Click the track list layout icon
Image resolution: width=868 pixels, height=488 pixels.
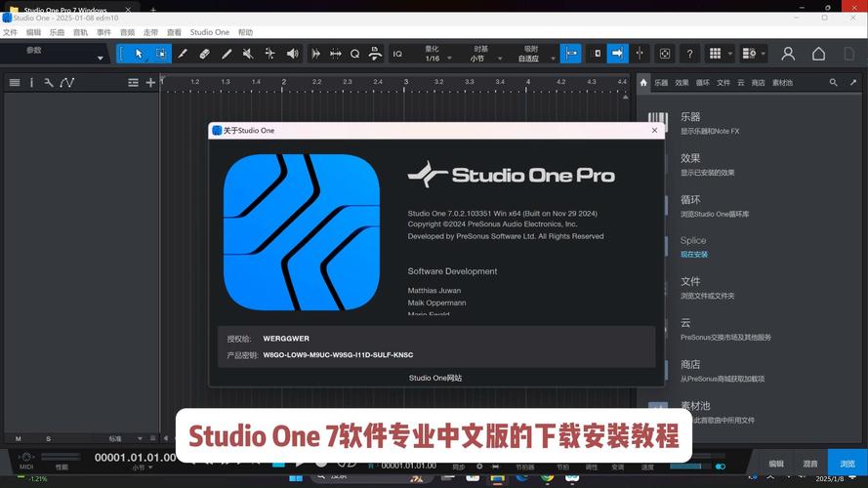coord(133,82)
